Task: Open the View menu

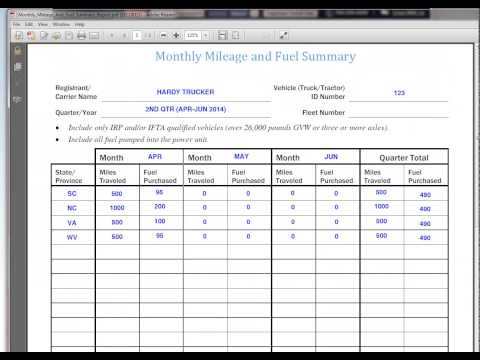Action: coord(43,24)
